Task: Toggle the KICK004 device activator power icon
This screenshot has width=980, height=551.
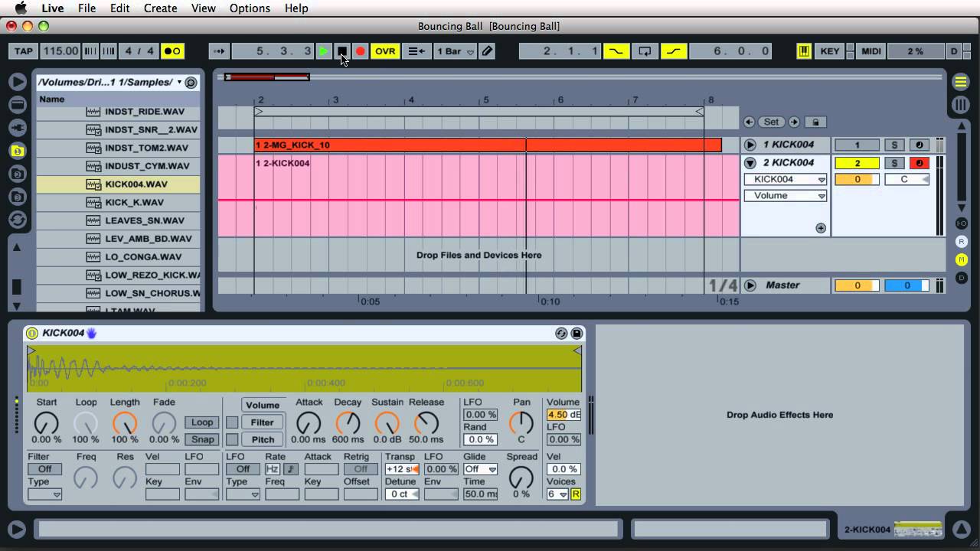Action: [x=31, y=333]
